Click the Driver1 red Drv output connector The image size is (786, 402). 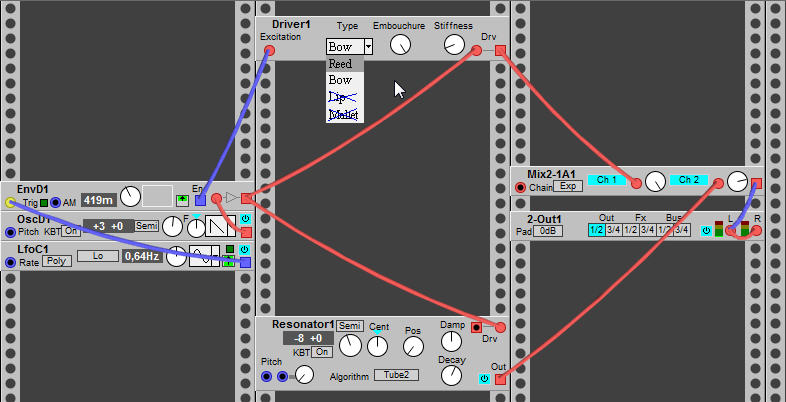tap(500, 51)
